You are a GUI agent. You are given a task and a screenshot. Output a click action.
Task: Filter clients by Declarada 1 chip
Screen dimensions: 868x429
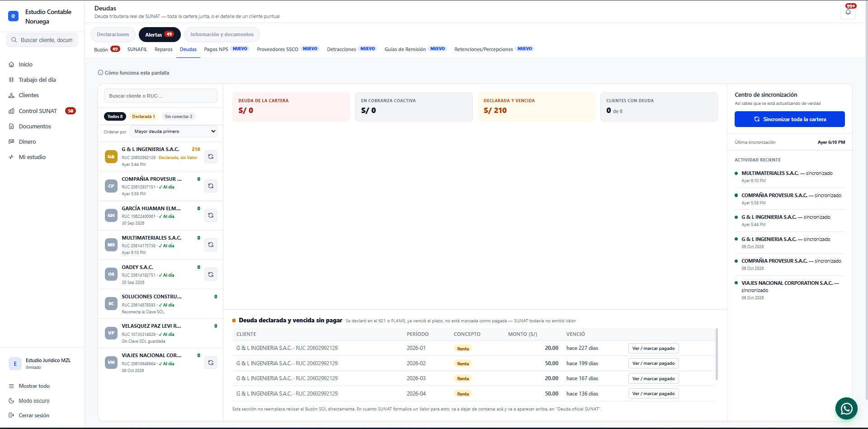[143, 117]
